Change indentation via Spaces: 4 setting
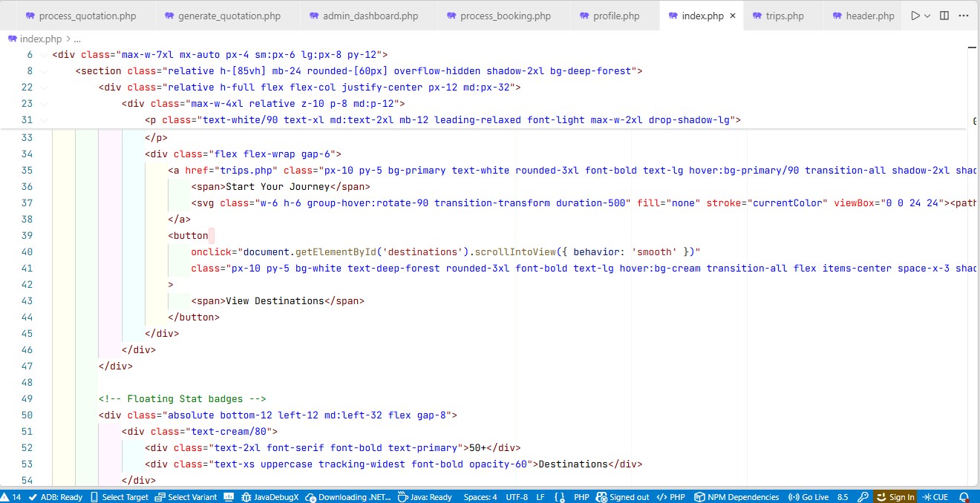The image size is (980, 503). coord(480,496)
